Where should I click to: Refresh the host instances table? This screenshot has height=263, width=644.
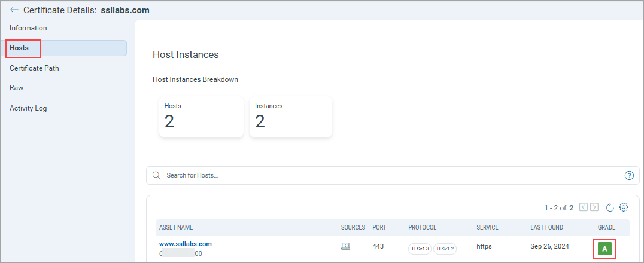[x=610, y=207]
